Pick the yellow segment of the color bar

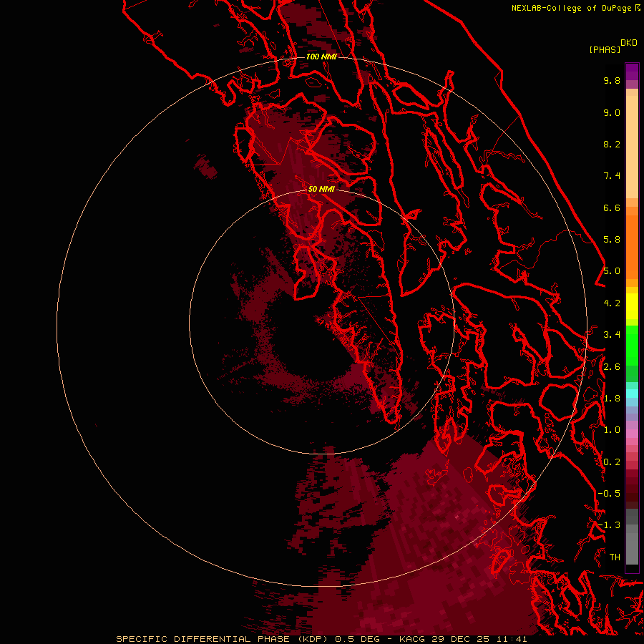(632, 306)
